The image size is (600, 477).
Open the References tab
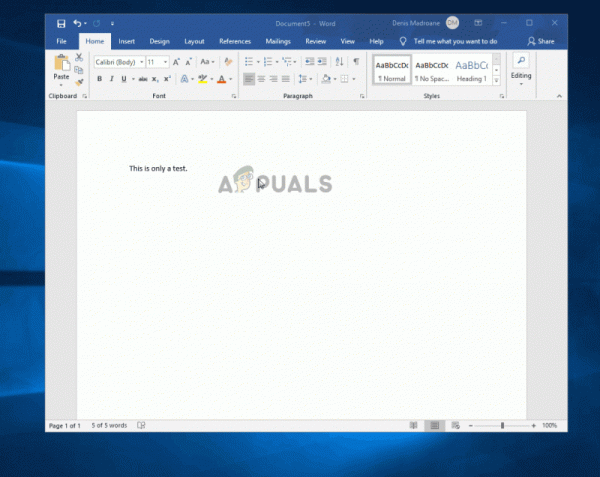pyautogui.click(x=235, y=41)
